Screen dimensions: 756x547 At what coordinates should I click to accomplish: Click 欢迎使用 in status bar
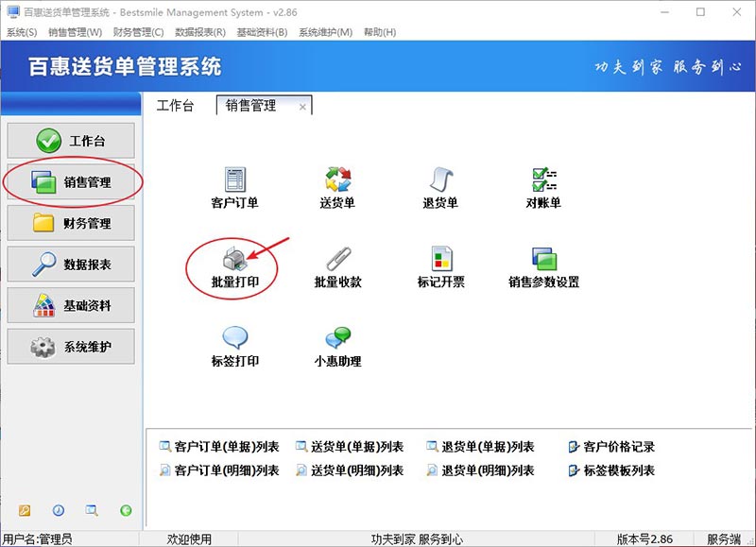point(190,539)
